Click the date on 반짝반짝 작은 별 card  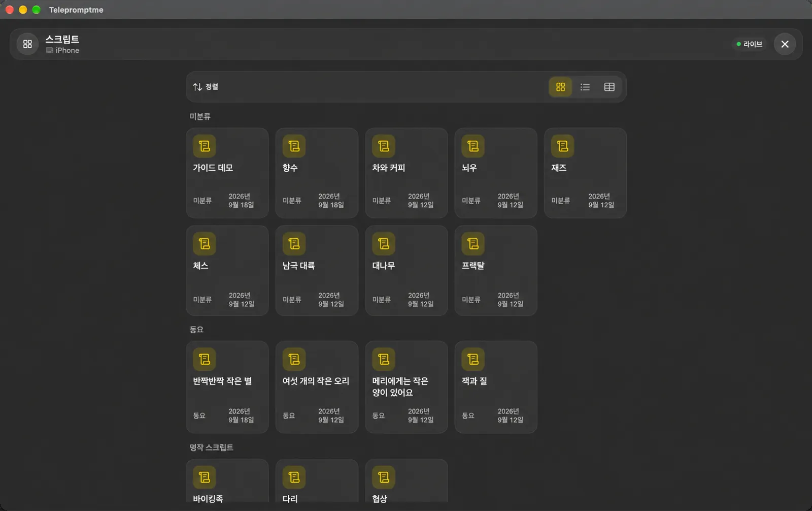(x=241, y=416)
